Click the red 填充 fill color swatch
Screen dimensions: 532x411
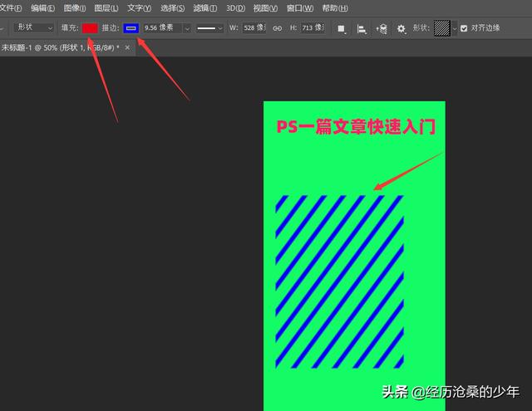(90, 28)
